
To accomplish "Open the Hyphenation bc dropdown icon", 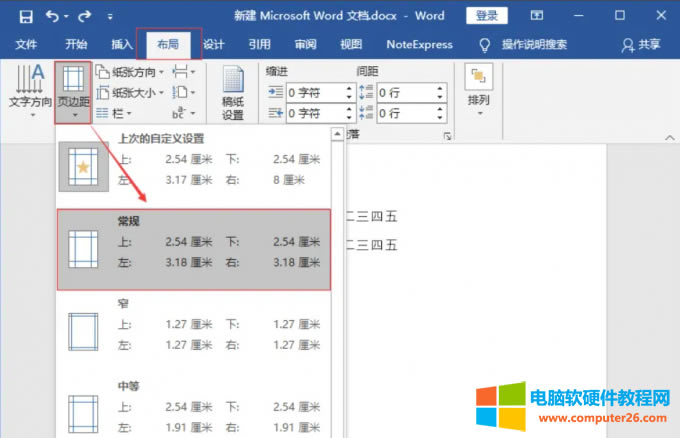I will click(184, 113).
